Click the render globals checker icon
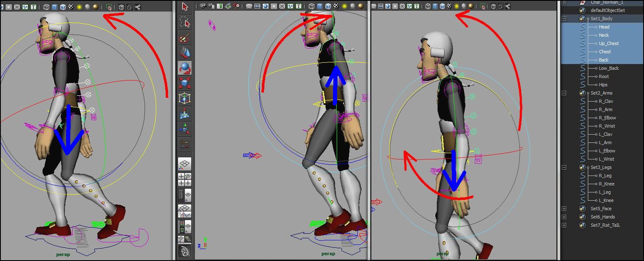 coord(335,6)
